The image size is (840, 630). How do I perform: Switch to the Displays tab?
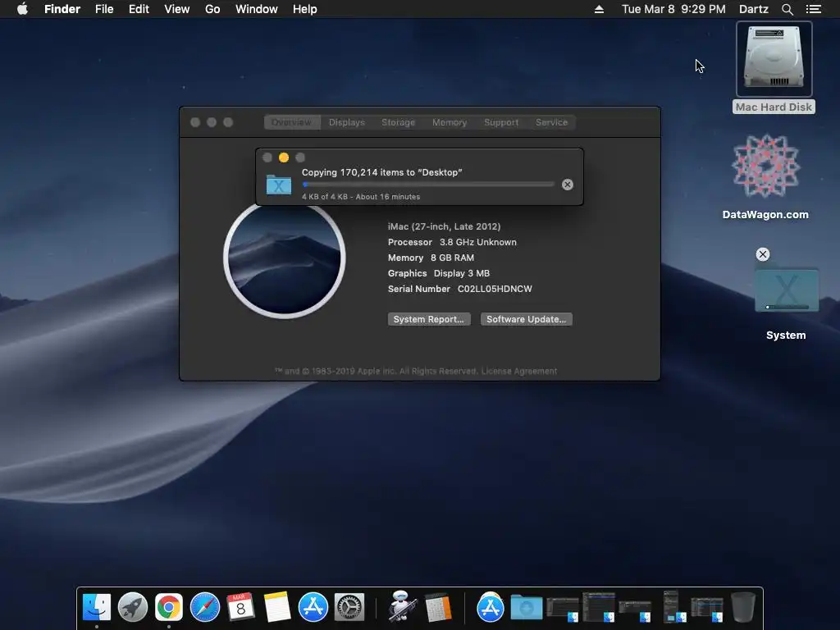point(347,122)
